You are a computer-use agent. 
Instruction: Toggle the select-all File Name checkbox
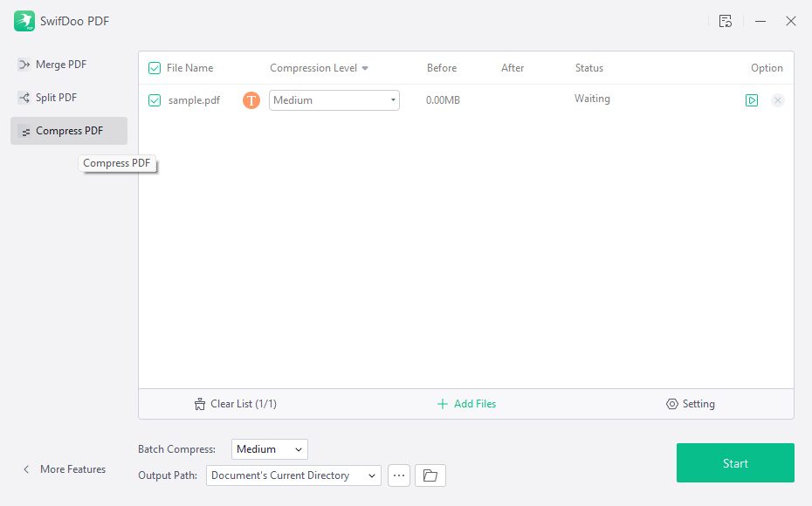[x=155, y=68]
